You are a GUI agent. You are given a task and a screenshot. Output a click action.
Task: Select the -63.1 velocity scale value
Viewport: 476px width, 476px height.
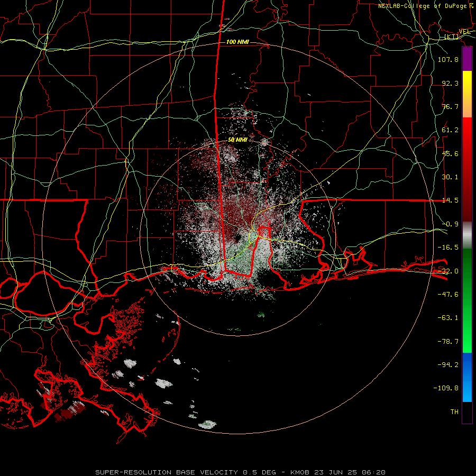click(x=448, y=318)
